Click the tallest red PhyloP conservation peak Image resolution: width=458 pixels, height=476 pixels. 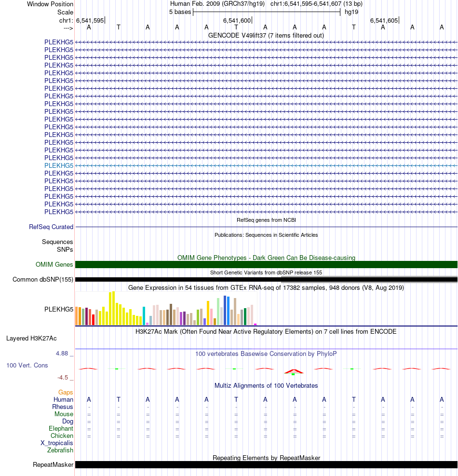pos(294,371)
